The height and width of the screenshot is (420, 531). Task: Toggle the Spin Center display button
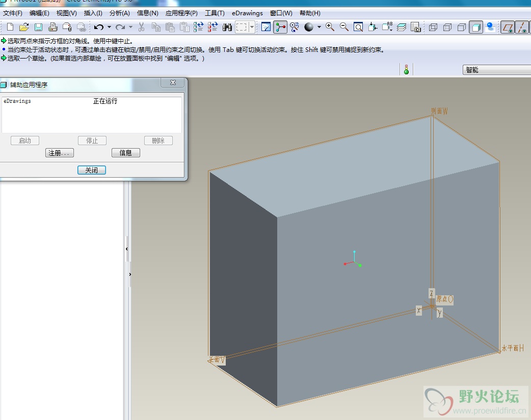click(x=280, y=27)
